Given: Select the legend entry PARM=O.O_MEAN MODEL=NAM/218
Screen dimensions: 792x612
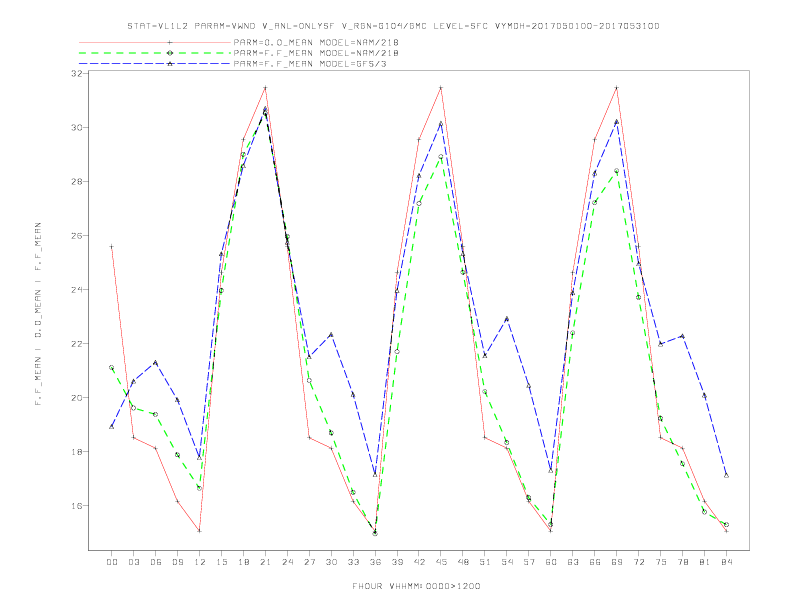Looking at the screenshot, I should [x=316, y=42].
